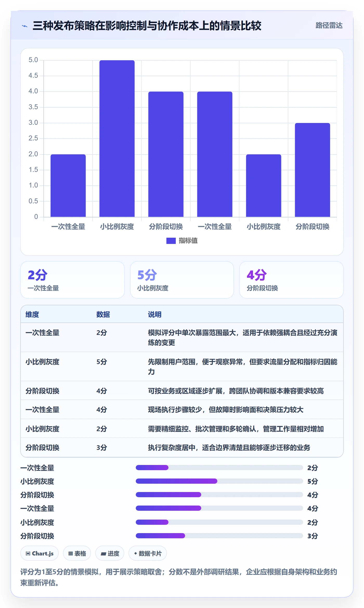Click the rightmost chart bar valued 3
The image size is (364, 608).
tap(313, 170)
